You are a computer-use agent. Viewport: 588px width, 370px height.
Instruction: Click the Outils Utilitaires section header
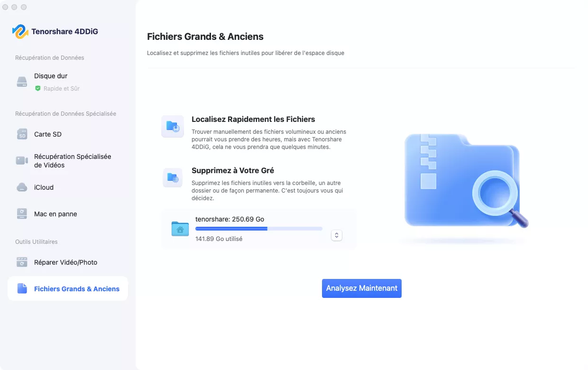click(37, 242)
